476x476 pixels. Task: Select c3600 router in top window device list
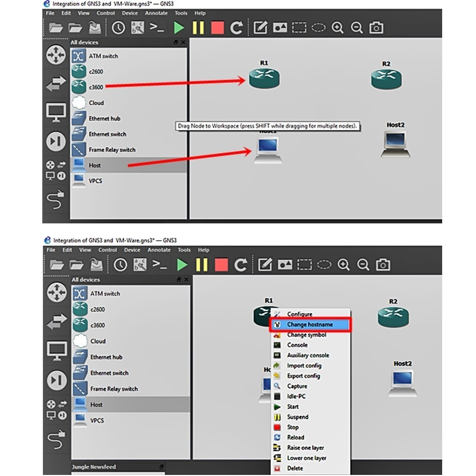click(129, 87)
